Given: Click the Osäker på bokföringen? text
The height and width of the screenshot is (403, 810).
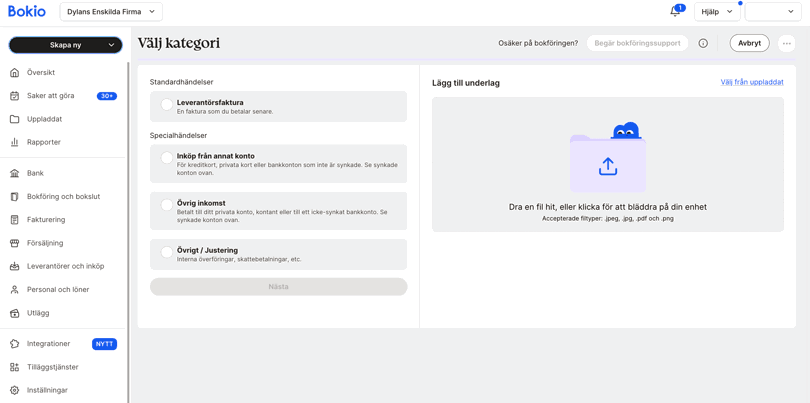Looking at the screenshot, I should tap(538, 43).
